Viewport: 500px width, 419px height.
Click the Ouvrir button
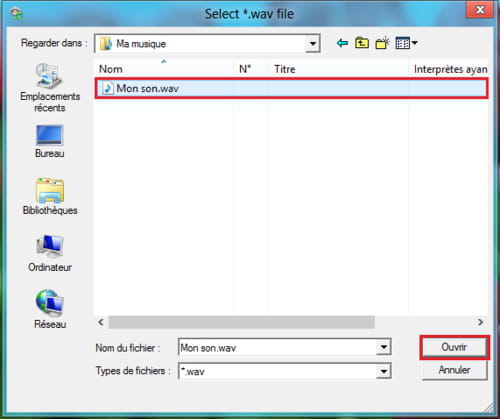click(x=454, y=347)
